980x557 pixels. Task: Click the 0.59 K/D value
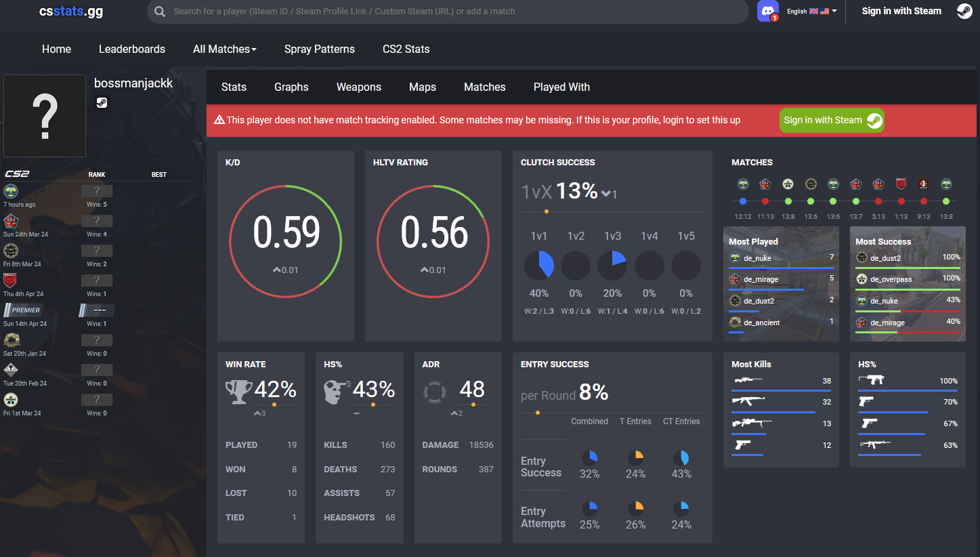(286, 232)
